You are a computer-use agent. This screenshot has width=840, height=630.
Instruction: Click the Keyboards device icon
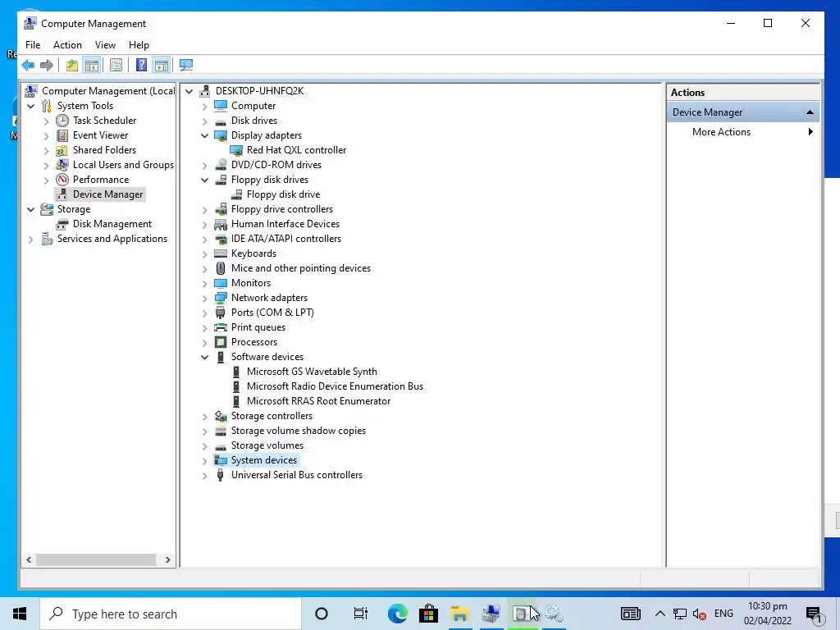[220, 253]
